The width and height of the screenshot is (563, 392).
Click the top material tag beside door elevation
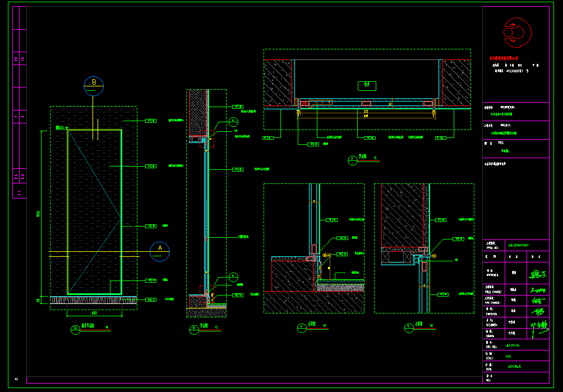pyautogui.click(x=151, y=121)
